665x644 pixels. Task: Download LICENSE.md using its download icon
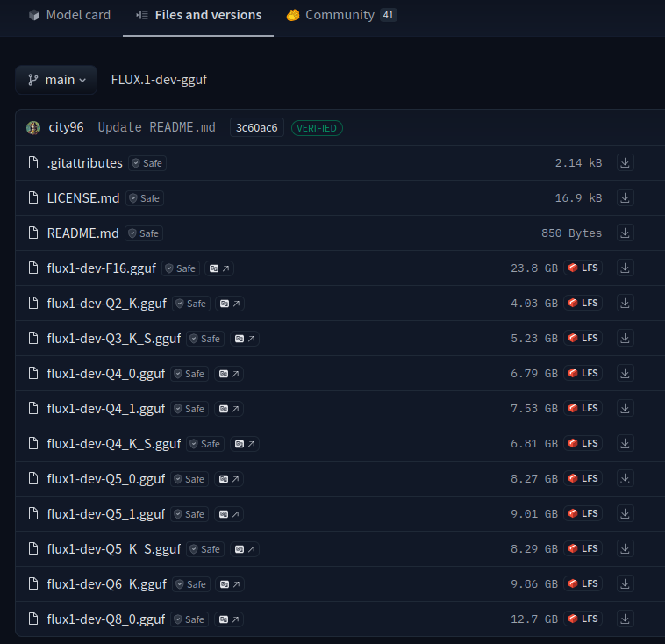625,197
